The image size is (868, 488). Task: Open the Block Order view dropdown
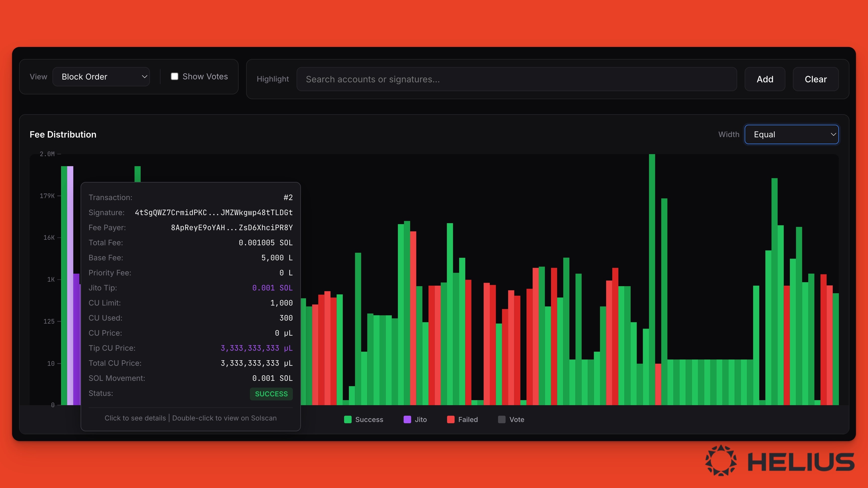(x=101, y=77)
